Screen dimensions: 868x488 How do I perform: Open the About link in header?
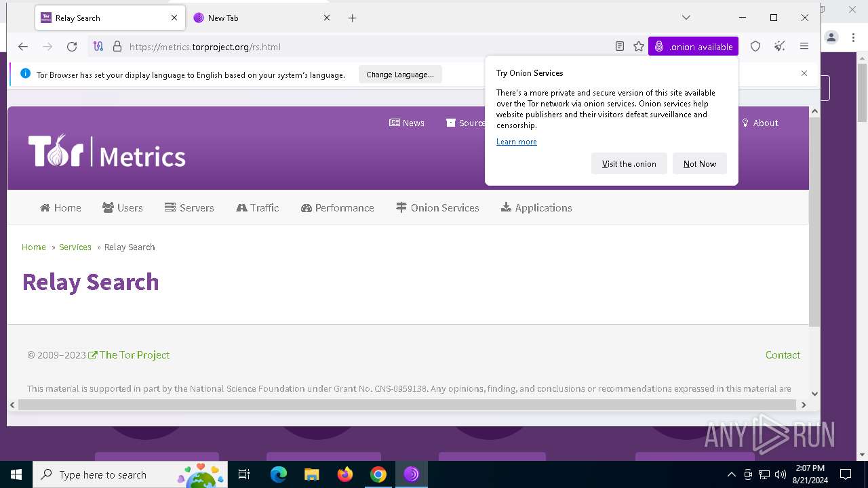coord(759,123)
